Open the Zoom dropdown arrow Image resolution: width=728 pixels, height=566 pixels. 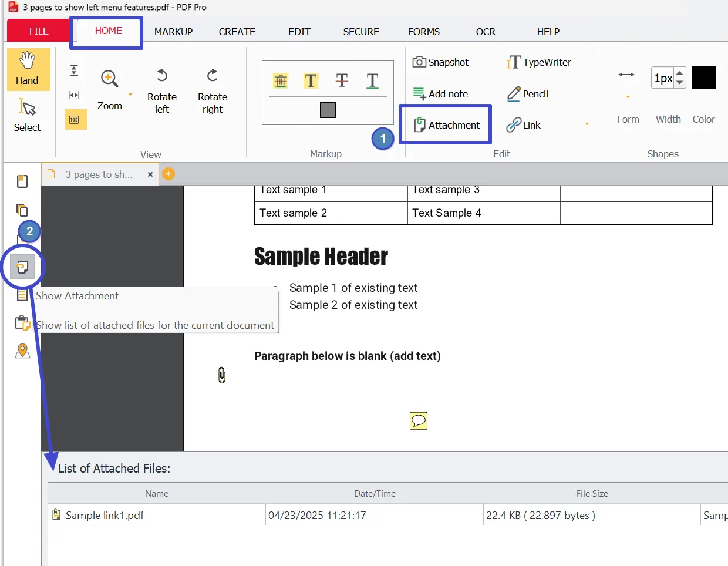(x=130, y=95)
